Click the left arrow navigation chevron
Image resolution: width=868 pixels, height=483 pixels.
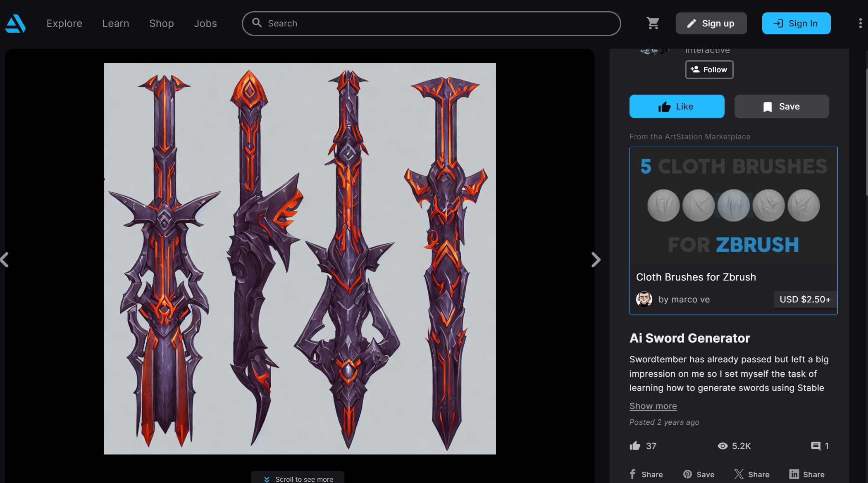5,259
